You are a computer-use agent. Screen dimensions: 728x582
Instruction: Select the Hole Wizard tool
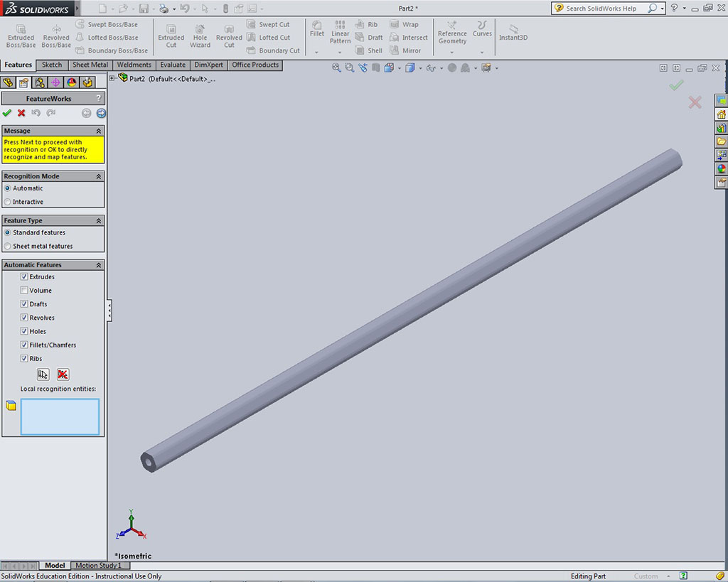point(200,36)
